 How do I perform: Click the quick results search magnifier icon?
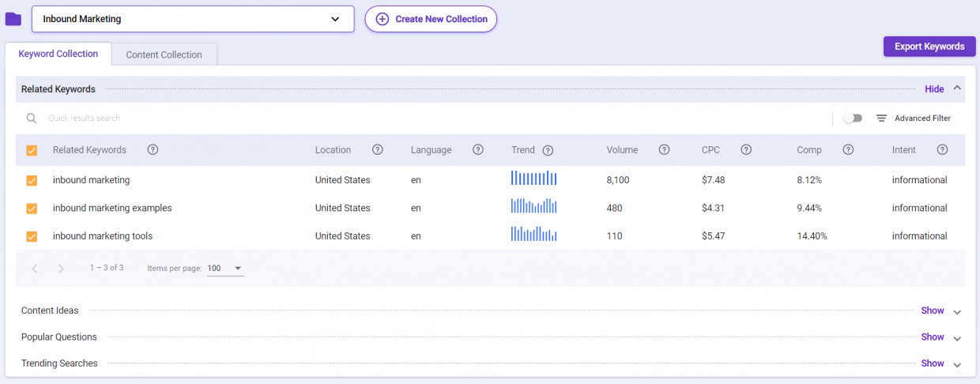click(32, 119)
